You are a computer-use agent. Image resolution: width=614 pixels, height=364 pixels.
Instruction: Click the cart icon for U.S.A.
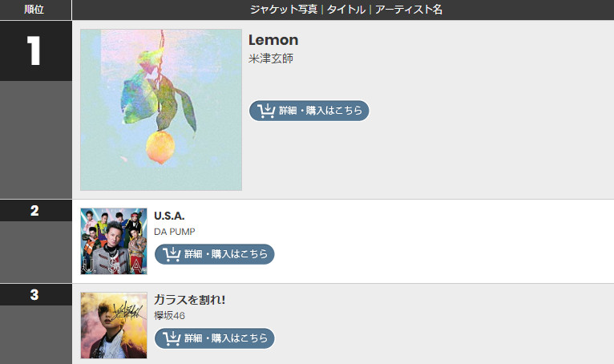(172, 254)
